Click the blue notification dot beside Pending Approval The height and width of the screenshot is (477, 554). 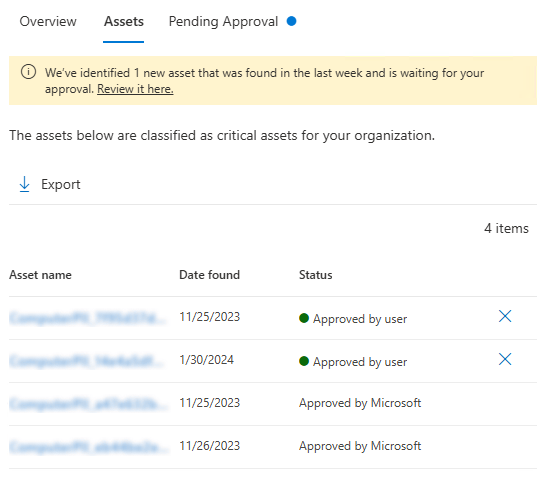(291, 21)
